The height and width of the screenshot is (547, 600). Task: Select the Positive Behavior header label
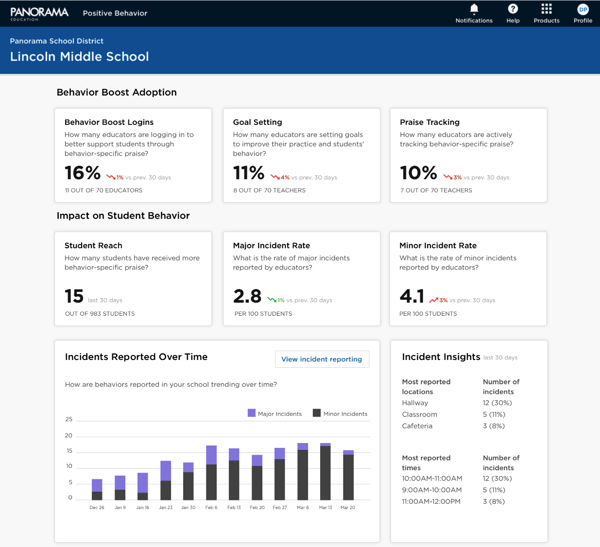(115, 13)
